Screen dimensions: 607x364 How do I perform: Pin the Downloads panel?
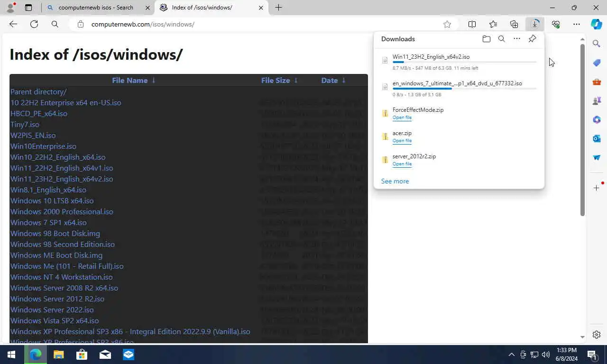[532, 39]
